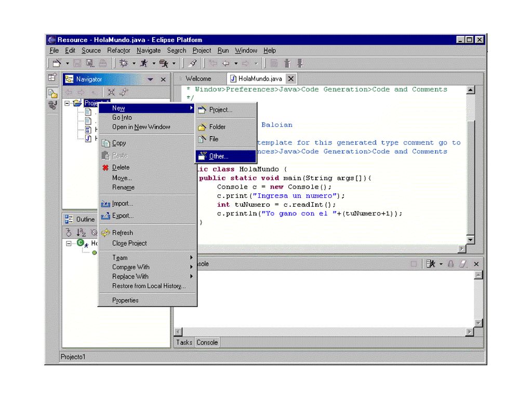Launch Debug with the bug icon
The height and width of the screenshot is (399, 532).
coord(124,63)
